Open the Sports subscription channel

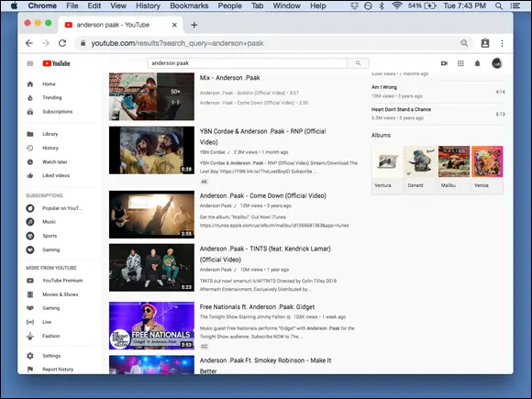point(49,236)
